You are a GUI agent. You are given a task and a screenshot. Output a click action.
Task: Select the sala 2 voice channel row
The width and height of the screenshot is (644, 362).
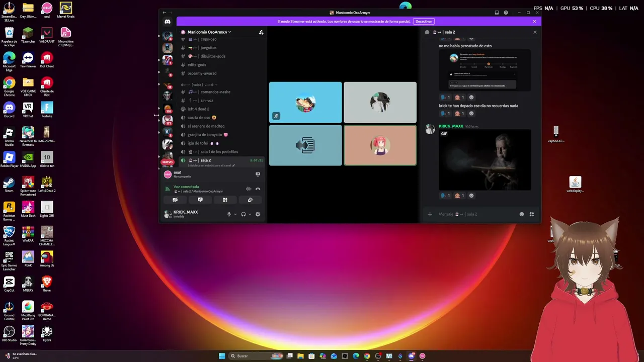(221, 161)
